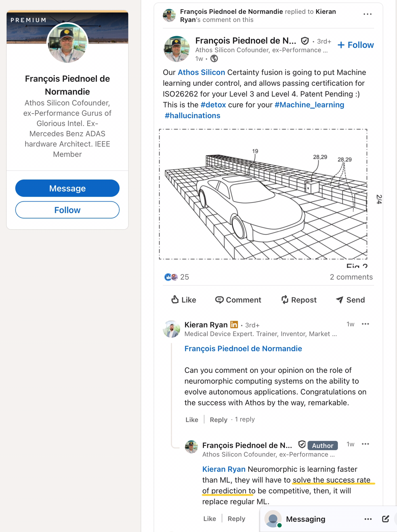Open Kieran Ryan's comment options menu
Image resolution: width=397 pixels, height=532 pixels.
click(365, 324)
